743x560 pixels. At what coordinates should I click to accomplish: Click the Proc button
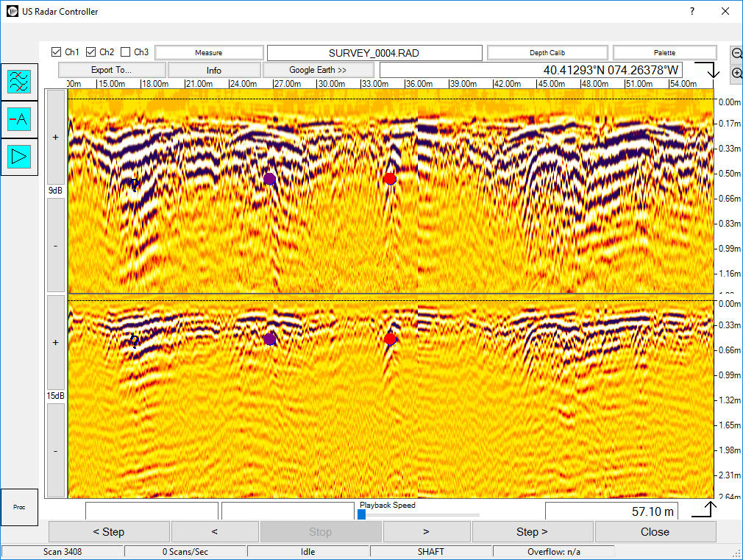coord(19,507)
